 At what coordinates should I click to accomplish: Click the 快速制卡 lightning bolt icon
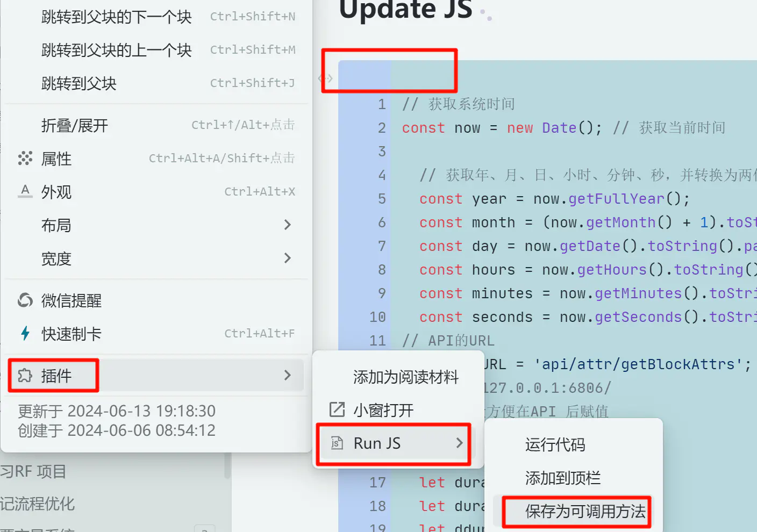(25, 334)
